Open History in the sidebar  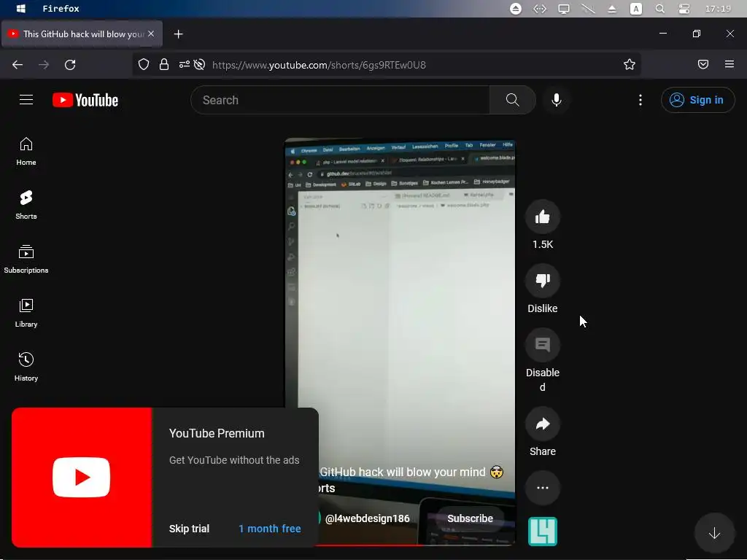pyautogui.click(x=26, y=367)
